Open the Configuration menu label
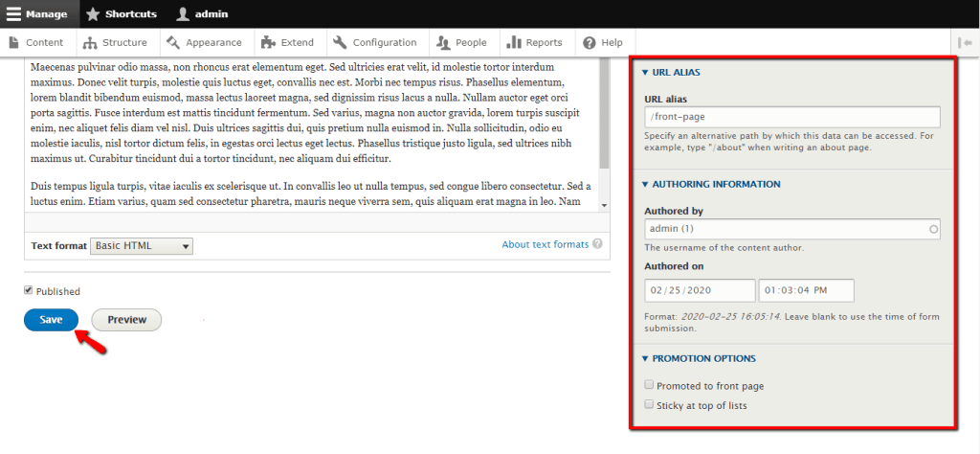 click(x=385, y=42)
